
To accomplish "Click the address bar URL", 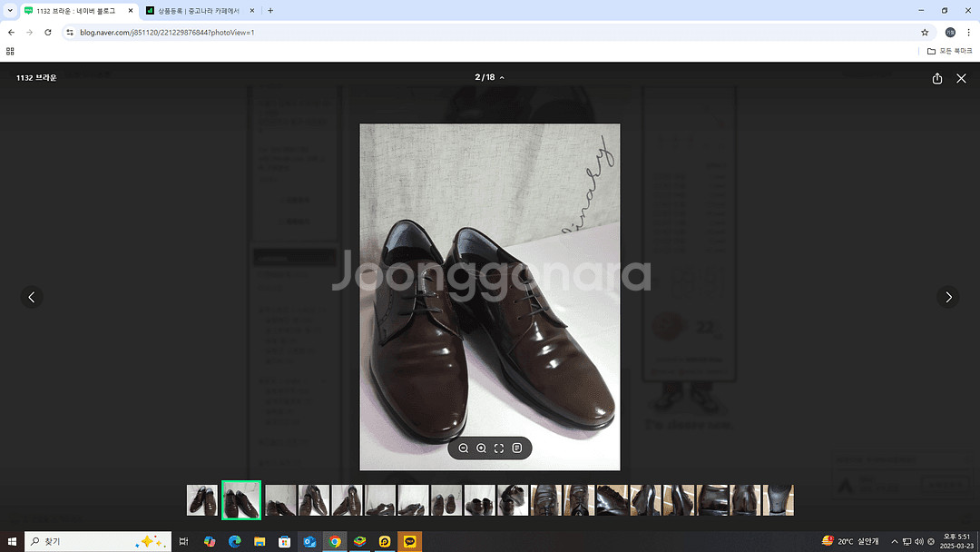I will 167,33.
